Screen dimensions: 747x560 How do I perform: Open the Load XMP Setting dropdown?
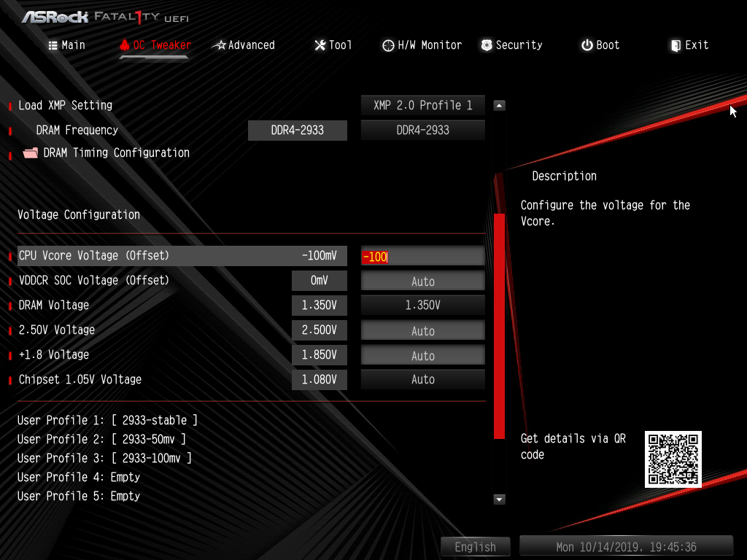[422, 105]
